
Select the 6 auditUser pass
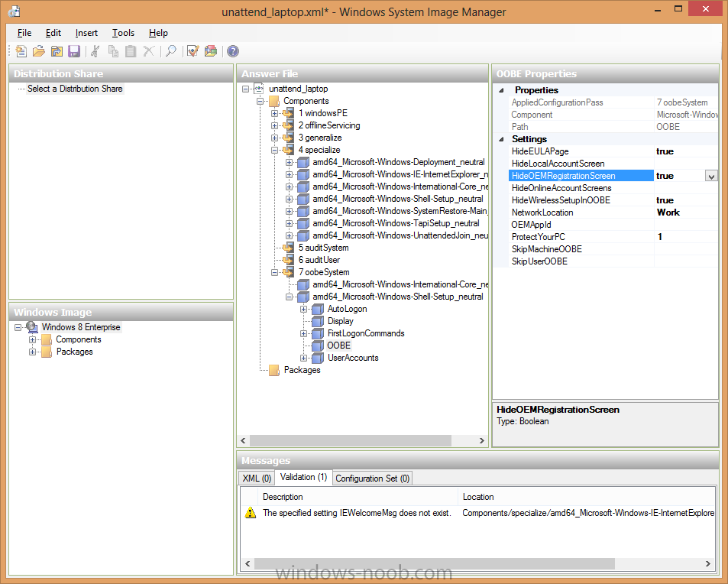319,260
